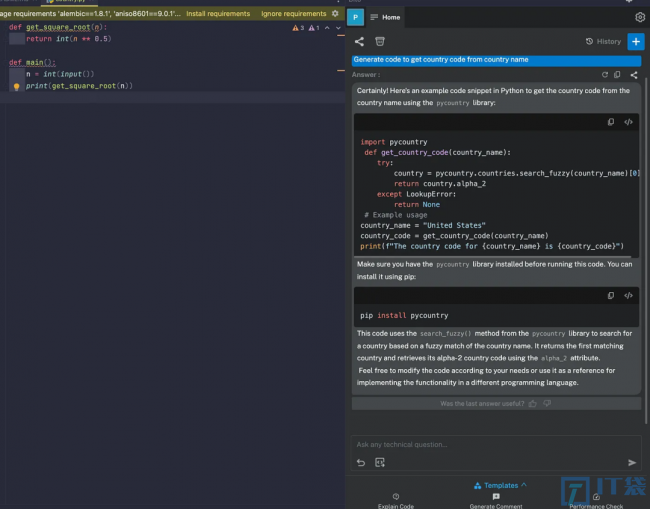The width and height of the screenshot is (650, 509).
Task: Focus the Ask any technical question field
Action: coord(496,445)
